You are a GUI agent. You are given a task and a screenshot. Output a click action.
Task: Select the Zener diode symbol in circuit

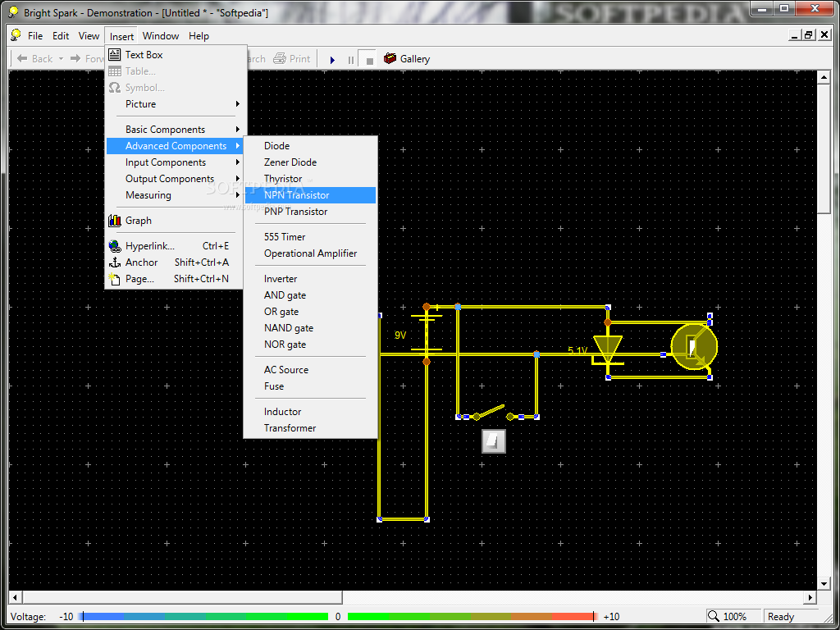coord(608,349)
